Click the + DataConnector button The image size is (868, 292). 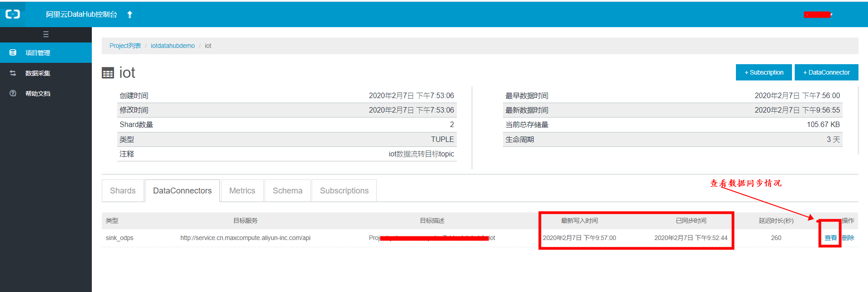click(826, 72)
